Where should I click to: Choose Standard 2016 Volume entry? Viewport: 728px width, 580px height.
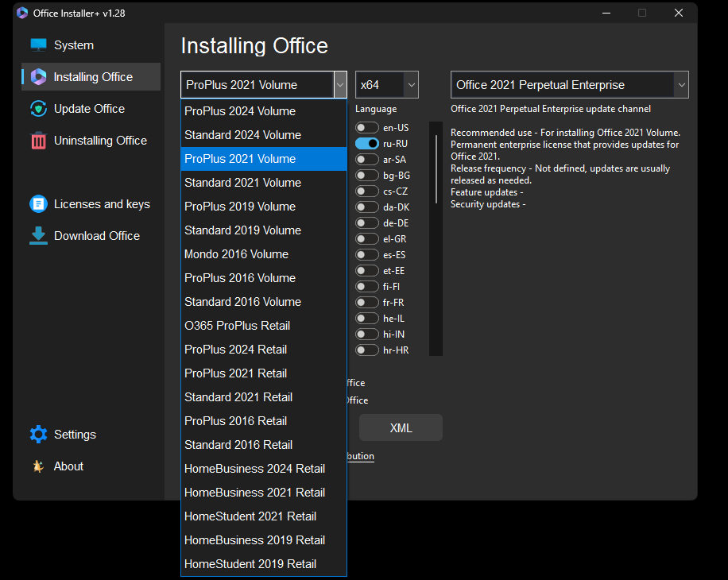coord(264,302)
